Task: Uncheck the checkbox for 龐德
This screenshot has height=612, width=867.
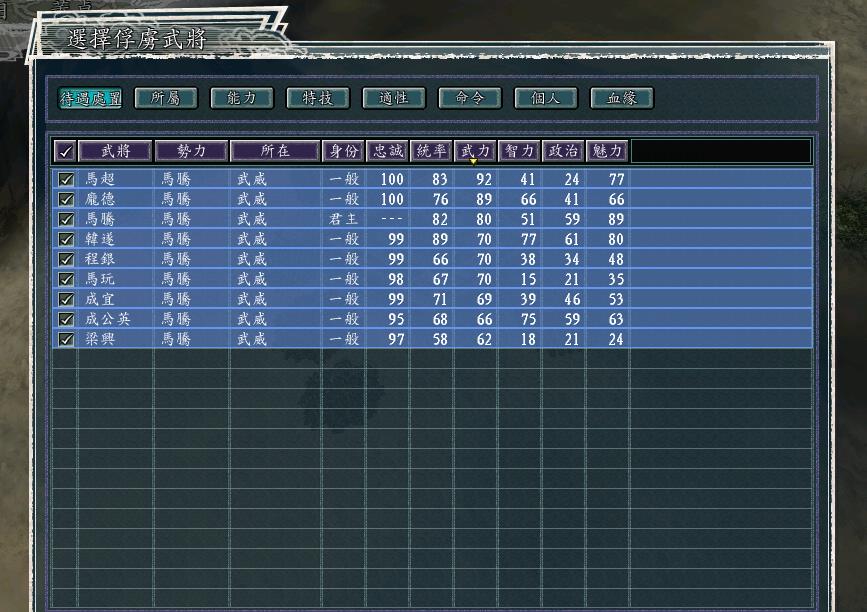Action: (x=66, y=199)
